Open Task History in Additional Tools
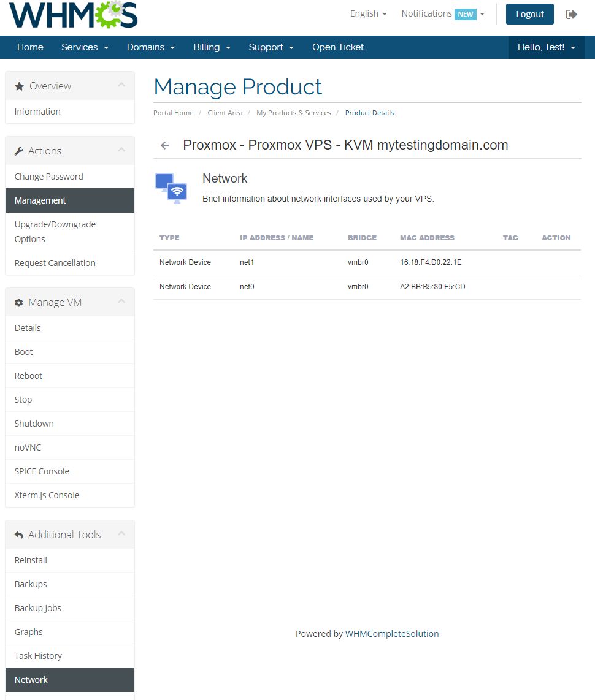 [70, 656]
